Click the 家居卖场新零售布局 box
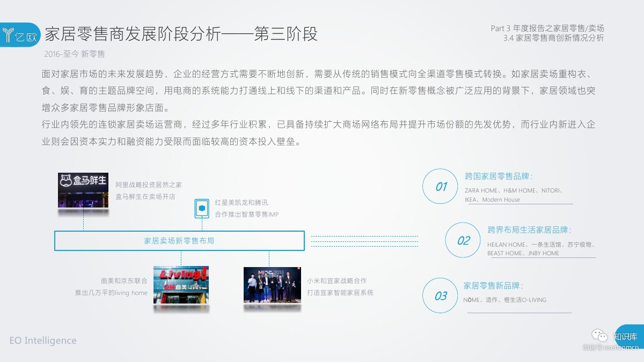 tap(179, 241)
